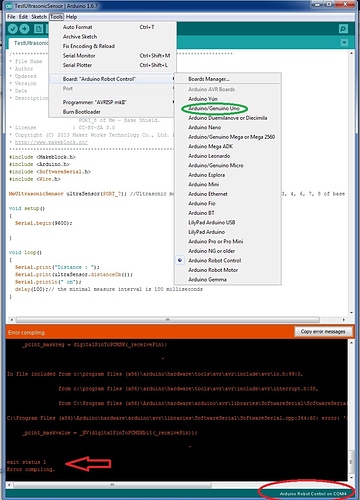The width and height of the screenshot is (360, 500).
Task: Select Arduino Mini board
Action: pos(228,184)
